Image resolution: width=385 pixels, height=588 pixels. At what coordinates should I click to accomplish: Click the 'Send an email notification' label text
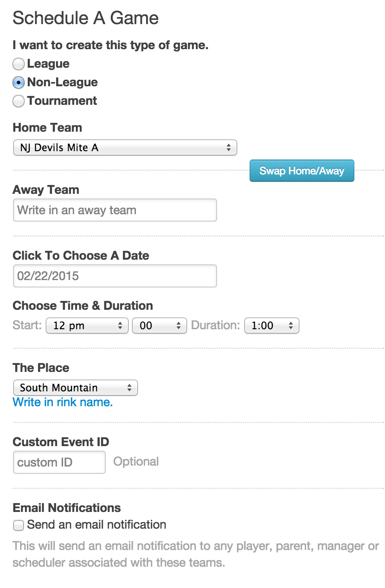tap(96, 525)
